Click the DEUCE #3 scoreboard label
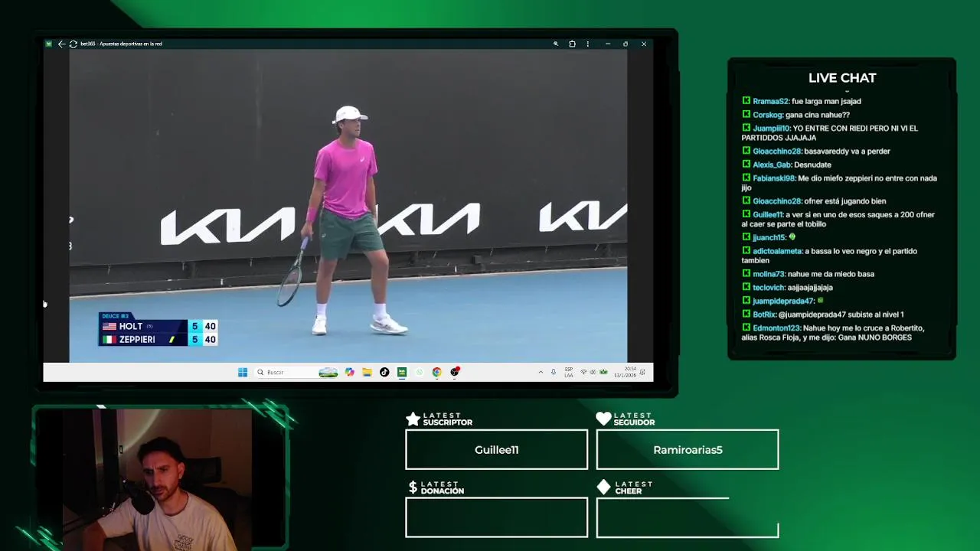The width and height of the screenshot is (980, 551). click(116, 316)
